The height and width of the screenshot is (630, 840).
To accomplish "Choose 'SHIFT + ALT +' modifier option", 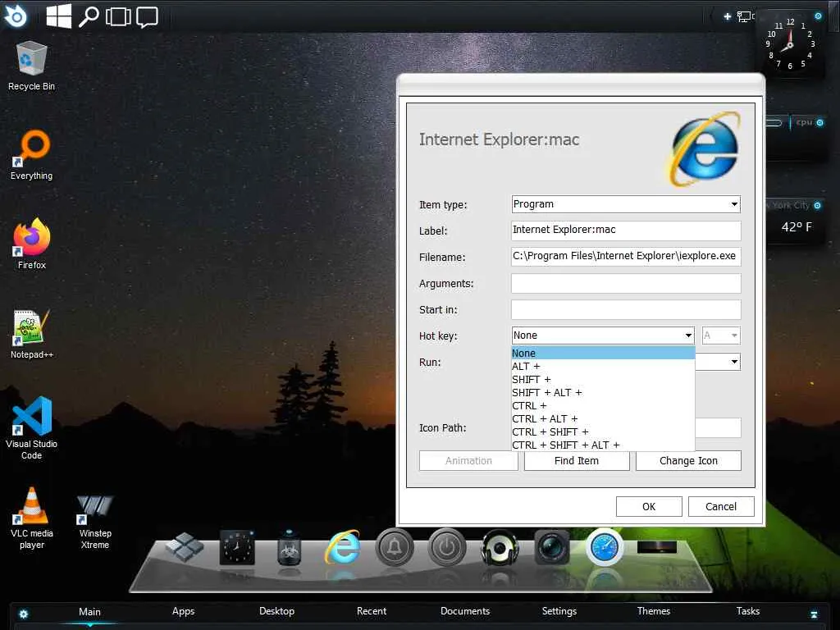I will coord(603,393).
